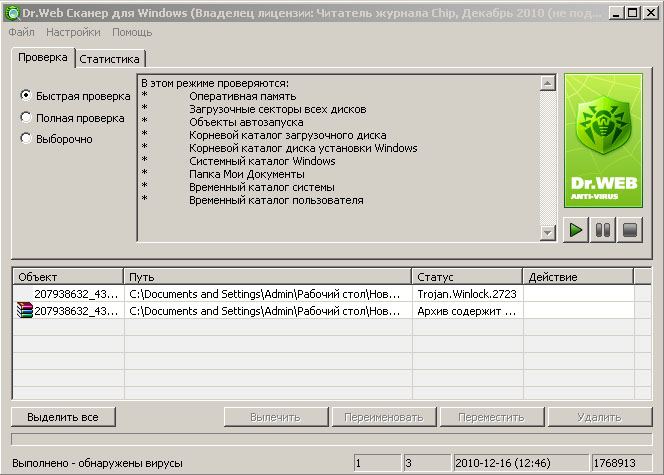This screenshot has height=475, width=664.
Task: Click status bar counter showing 1
Action: point(377,463)
